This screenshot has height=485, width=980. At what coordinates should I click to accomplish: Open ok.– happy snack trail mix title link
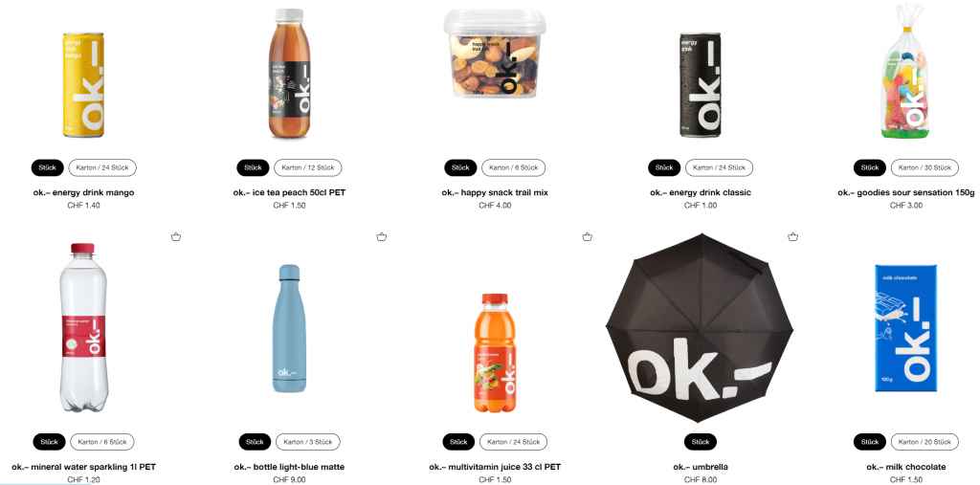click(x=495, y=192)
